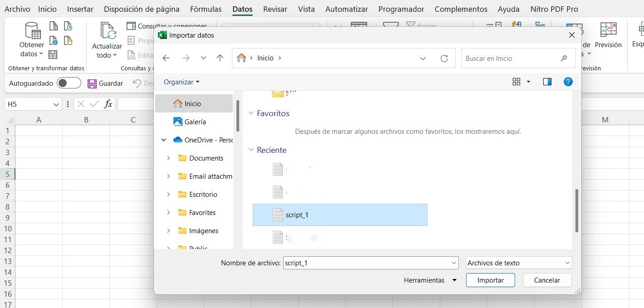Collapse the Reciente section
Viewport: 644px width, 308px height.
(251, 150)
